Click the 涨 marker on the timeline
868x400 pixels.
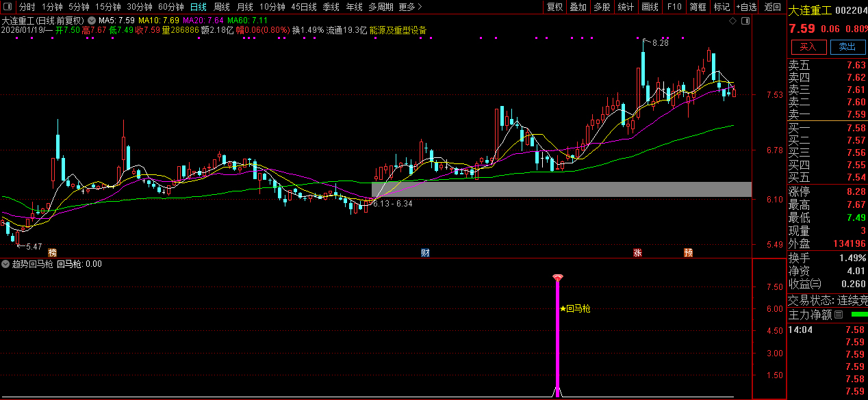click(637, 253)
